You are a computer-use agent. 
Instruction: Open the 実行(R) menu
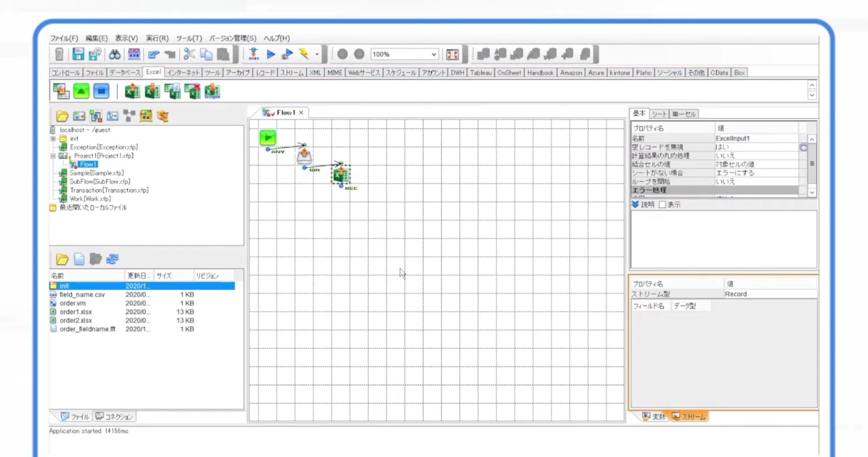tap(157, 38)
